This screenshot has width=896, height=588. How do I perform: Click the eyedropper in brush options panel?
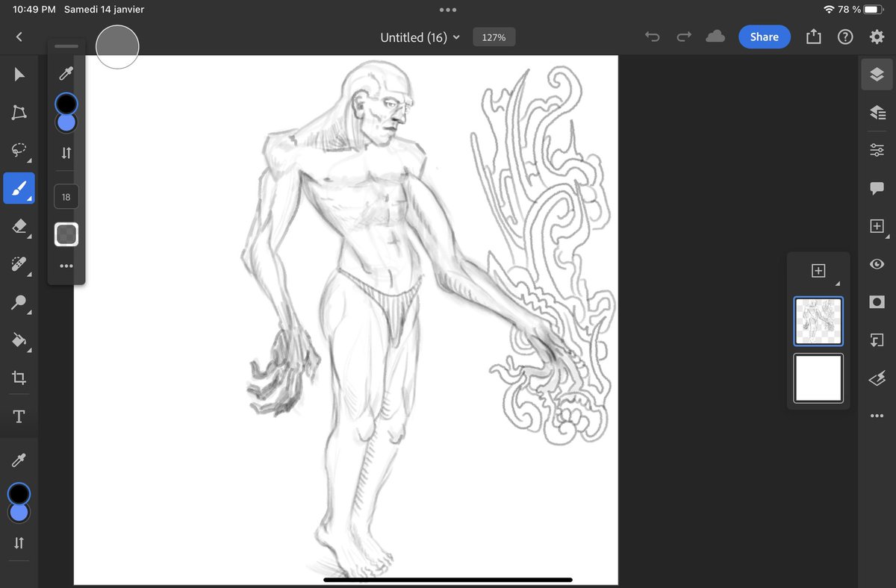pyautogui.click(x=66, y=73)
